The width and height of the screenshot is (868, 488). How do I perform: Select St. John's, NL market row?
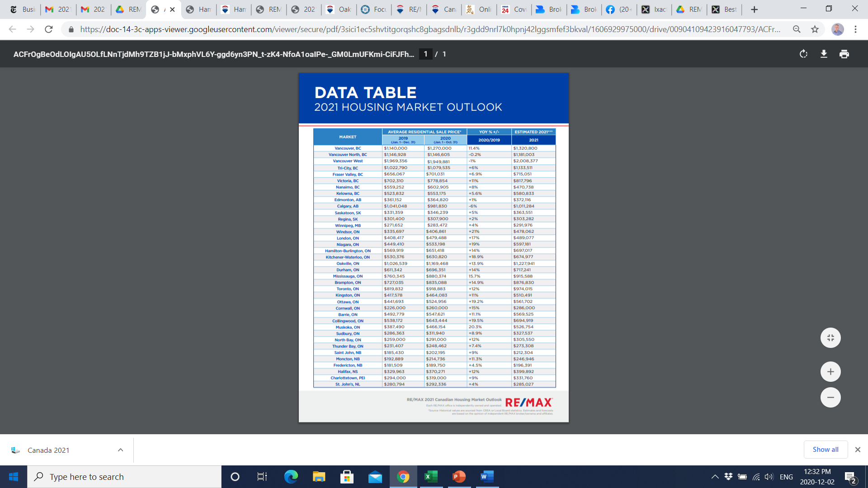(x=434, y=384)
